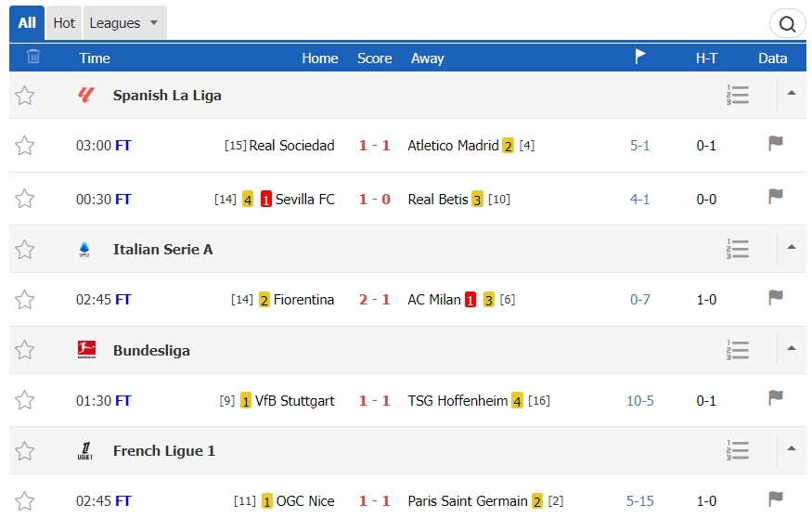Switch to the Hot tab
The width and height of the screenshot is (812, 518).
tap(64, 23)
